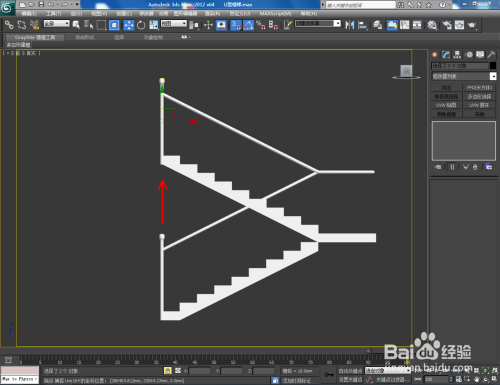Viewport: 500px width, 385px height.
Task: Click the Save File icon in quick access toolbar
Action: [41, 4]
